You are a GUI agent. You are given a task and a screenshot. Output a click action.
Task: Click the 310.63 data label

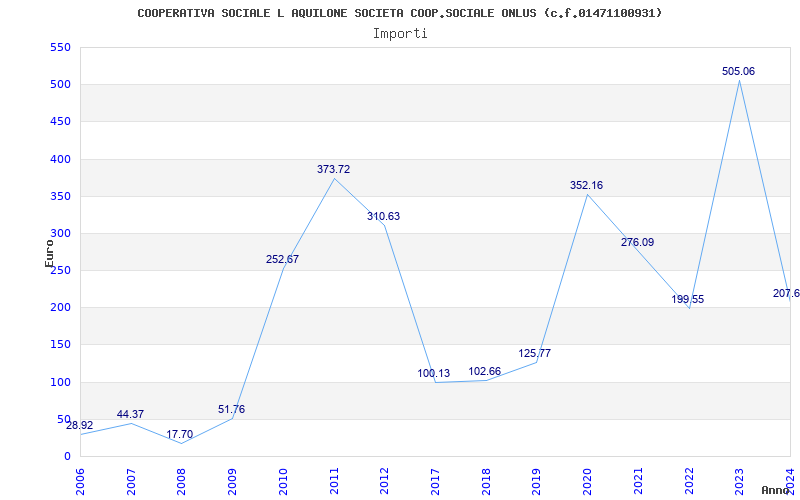click(x=383, y=216)
